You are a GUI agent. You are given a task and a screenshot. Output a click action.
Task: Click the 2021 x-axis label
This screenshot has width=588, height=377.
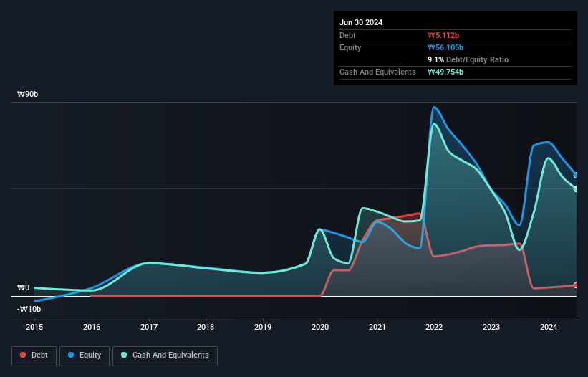pos(377,327)
